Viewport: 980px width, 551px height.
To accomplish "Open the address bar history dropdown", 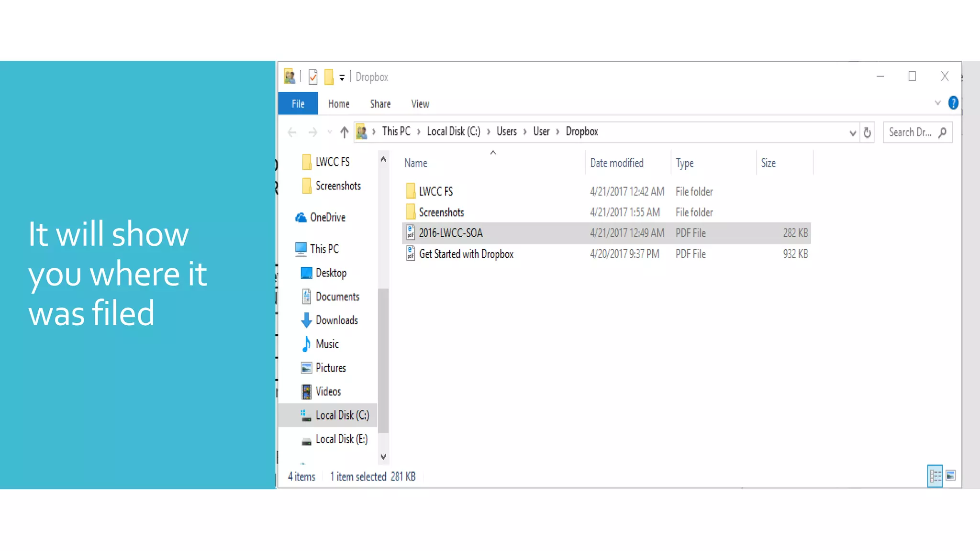I will coord(853,133).
